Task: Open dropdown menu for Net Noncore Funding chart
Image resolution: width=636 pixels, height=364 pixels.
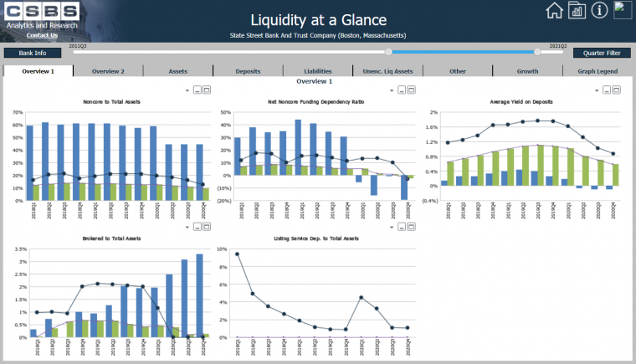Action: point(392,90)
